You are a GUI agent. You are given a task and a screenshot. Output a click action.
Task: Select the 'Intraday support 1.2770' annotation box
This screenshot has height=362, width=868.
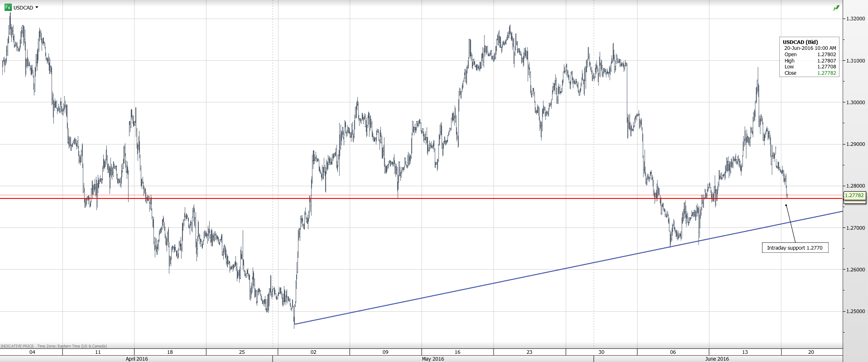coord(795,248)
